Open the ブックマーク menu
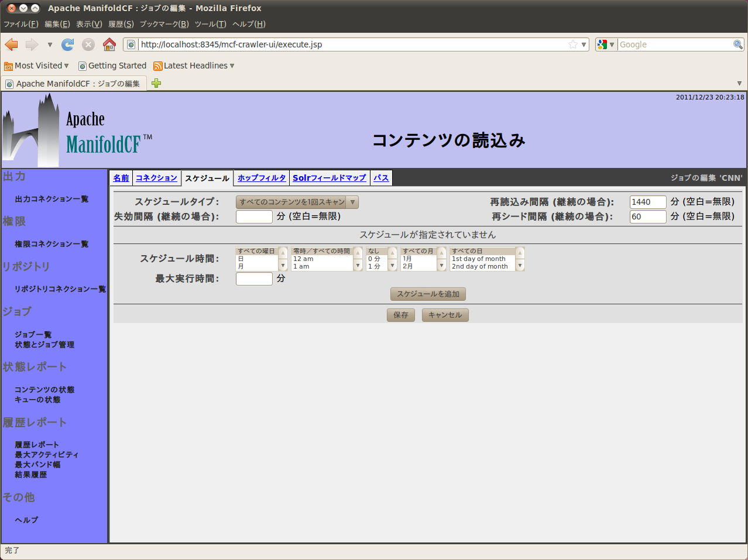 [164, 24]
